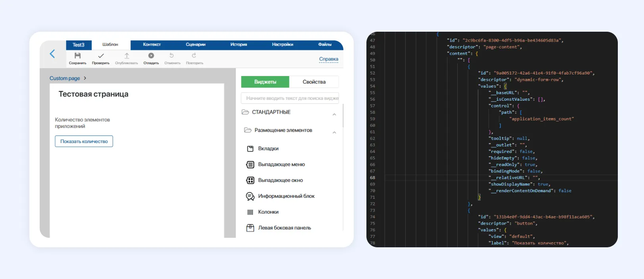The width and height of the screenshot is (644, 279).
Task: Switch to the Сценарии tab
Action: coord(195,45)
